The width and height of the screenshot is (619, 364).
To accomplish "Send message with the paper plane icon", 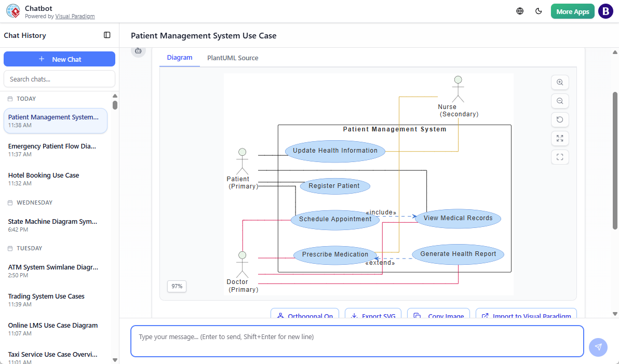I will coord(598,347).
